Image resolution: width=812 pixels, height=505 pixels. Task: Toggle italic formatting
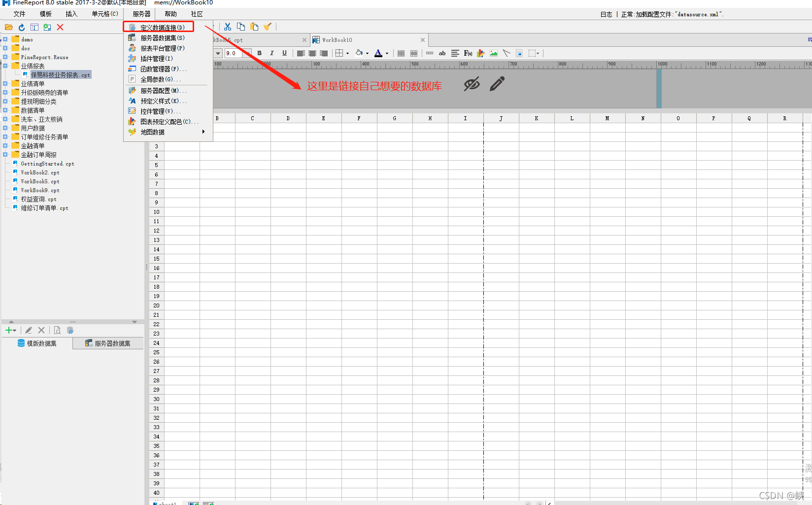272,53
